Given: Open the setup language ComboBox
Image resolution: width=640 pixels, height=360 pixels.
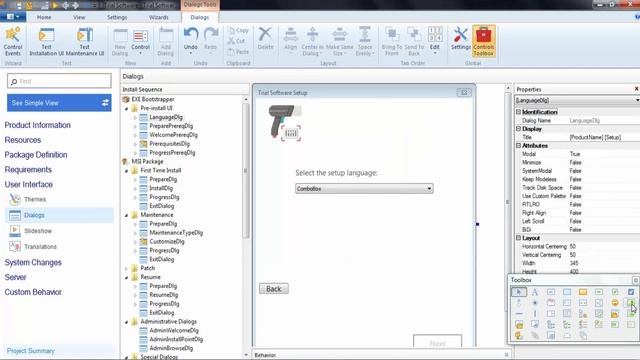Looking at the screenshot, I should [x=364, y=189].
